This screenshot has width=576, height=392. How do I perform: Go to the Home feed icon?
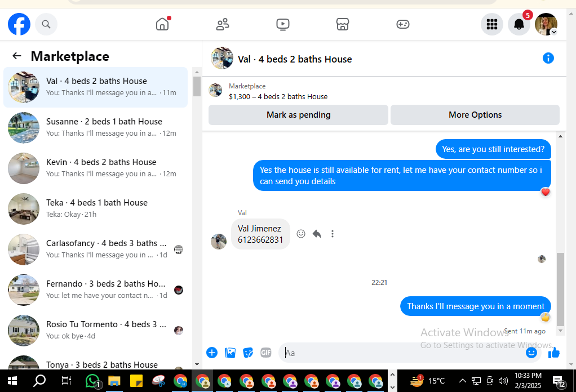tap(162, 24)
